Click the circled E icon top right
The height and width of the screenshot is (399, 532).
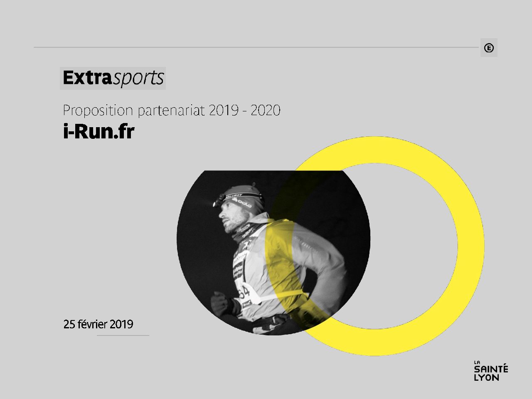click(489, 48)
